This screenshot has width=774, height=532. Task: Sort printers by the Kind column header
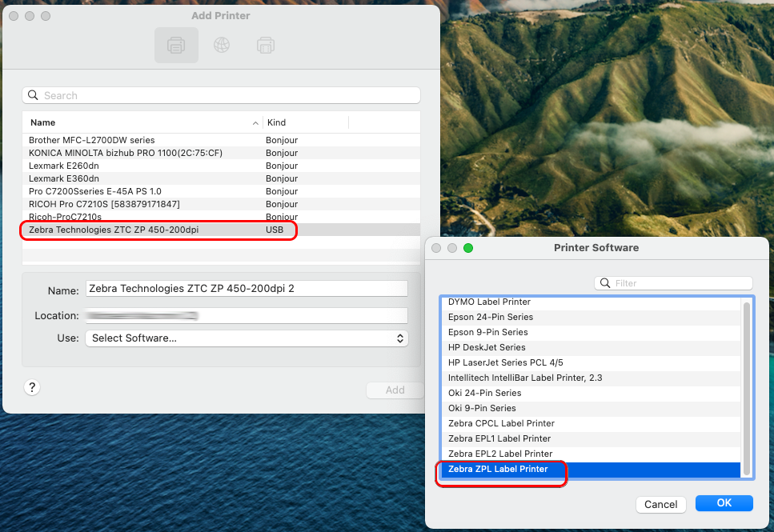[306, 122]
